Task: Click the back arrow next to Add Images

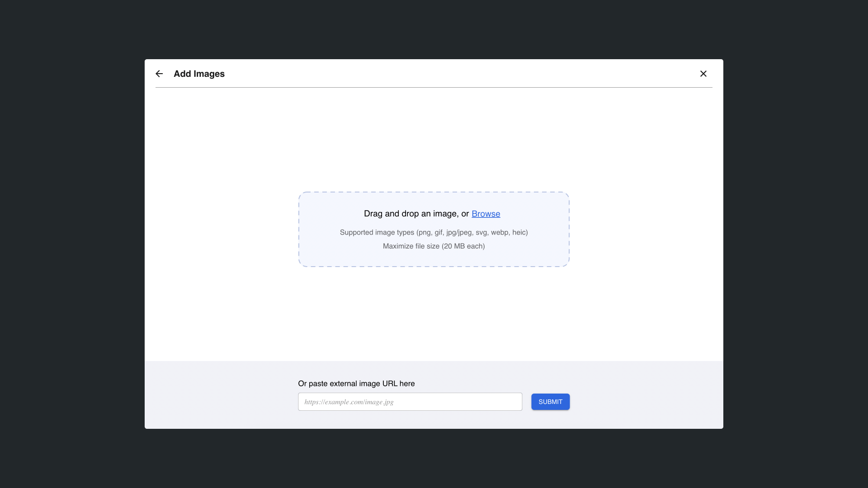Action: [159, 74]
